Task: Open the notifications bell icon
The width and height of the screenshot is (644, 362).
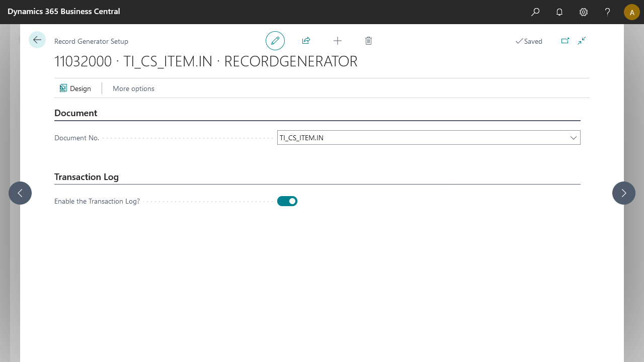Action: tap(559, 12)
